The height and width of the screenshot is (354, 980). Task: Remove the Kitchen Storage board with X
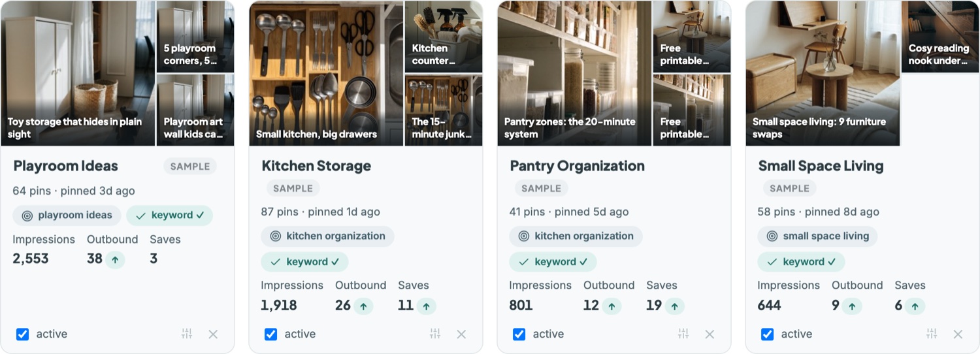click(x=461, y=334)
